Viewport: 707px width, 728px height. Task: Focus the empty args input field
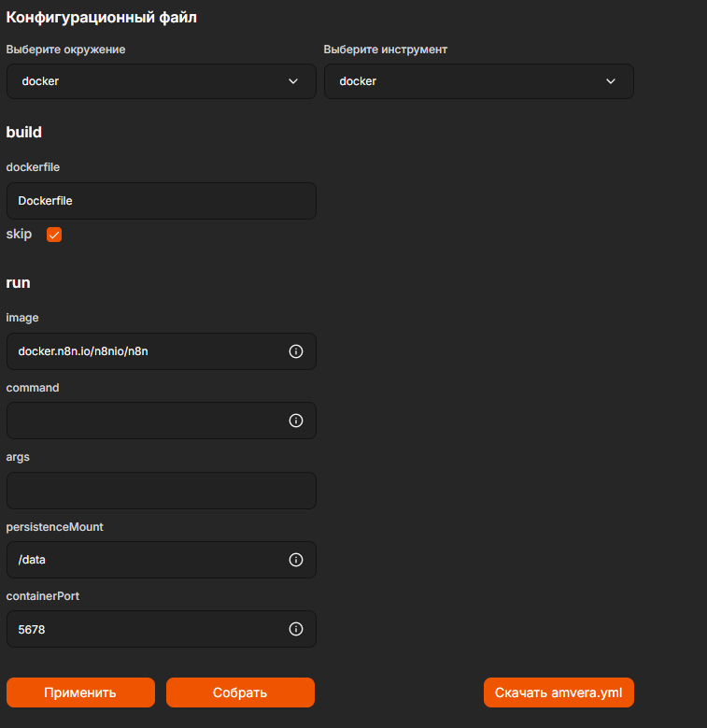coord(162,491)
